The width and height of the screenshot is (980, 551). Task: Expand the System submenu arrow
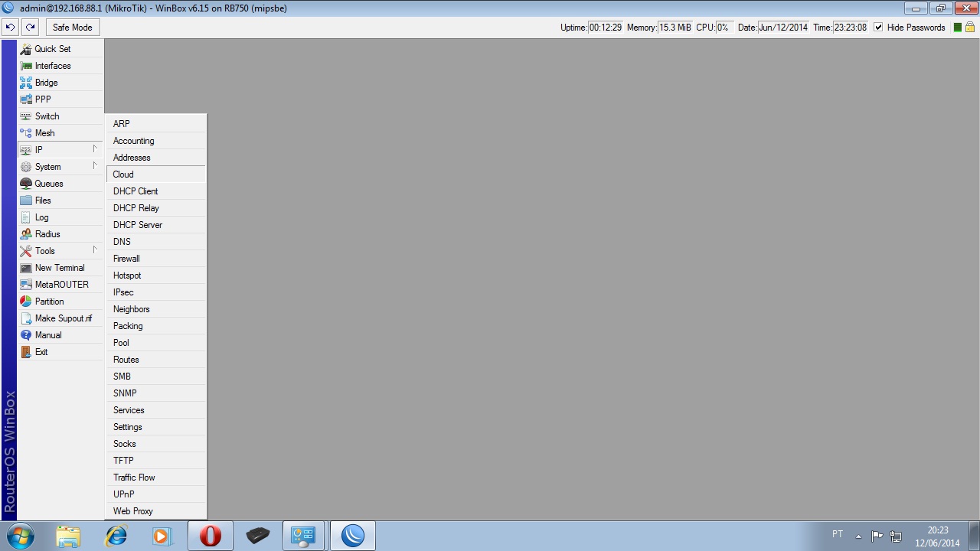click(95, 166)
